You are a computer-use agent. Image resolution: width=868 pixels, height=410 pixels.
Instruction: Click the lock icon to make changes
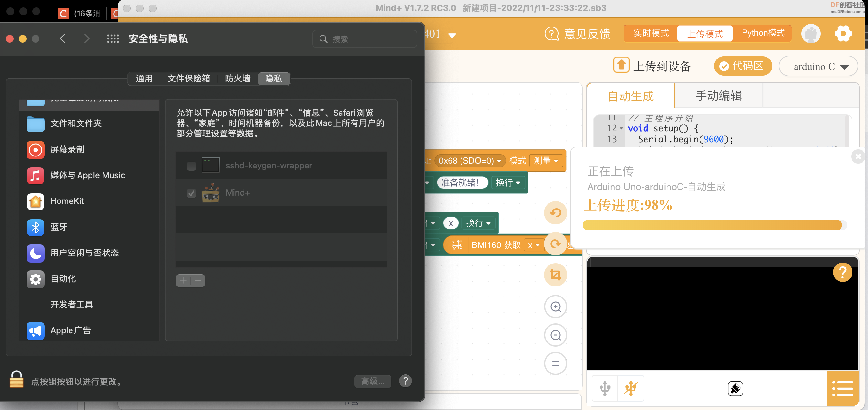tap(16, 379)
